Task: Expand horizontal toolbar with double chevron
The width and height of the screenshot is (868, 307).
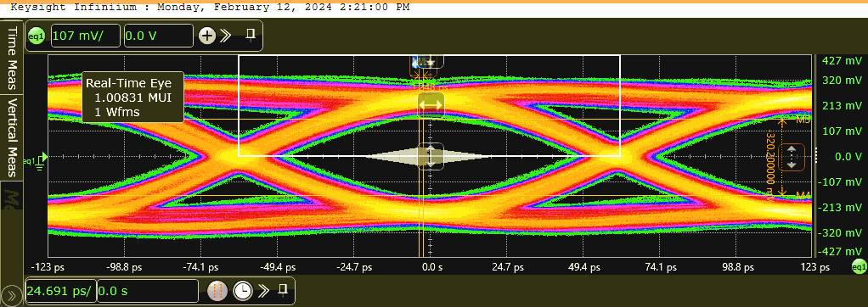Action: coord(264,290)
